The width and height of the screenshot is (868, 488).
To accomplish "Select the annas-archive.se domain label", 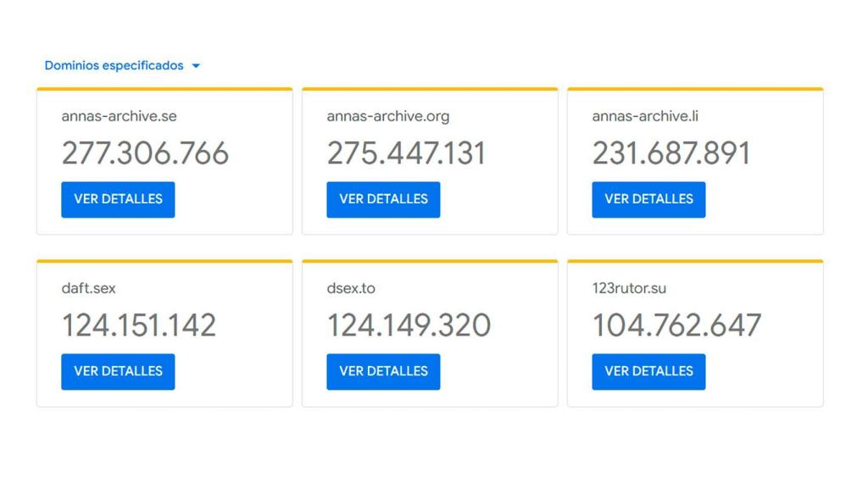I will click(x=119, y=115).
